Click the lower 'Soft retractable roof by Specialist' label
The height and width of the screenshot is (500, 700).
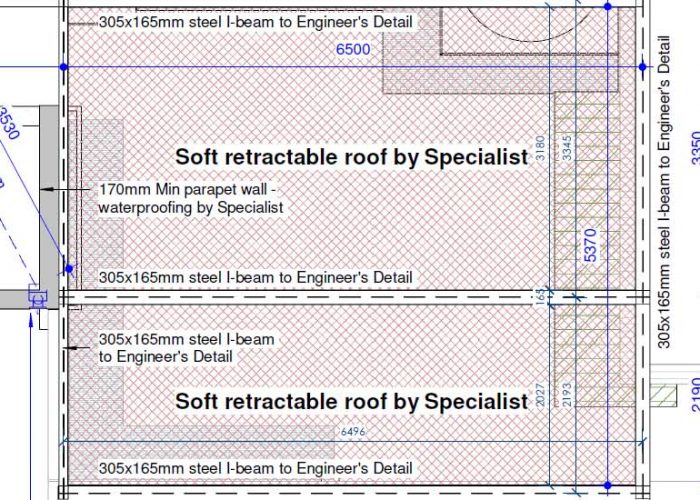(352, 401)
